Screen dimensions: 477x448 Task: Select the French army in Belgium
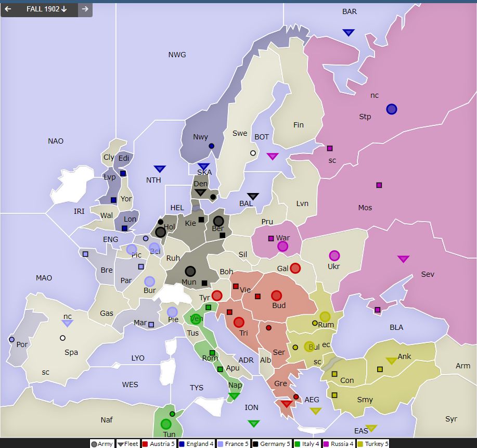click(154, 248)
